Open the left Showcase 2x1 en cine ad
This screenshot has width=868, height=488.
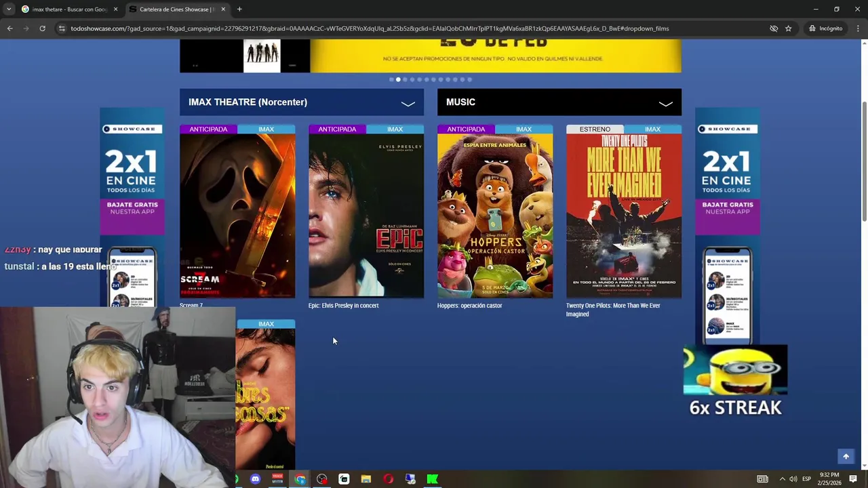[132, 207]
